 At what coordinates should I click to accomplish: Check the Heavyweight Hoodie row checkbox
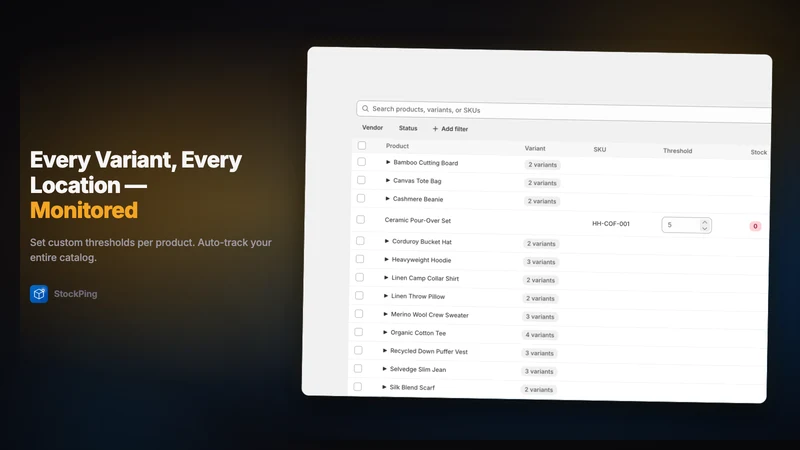360,259
